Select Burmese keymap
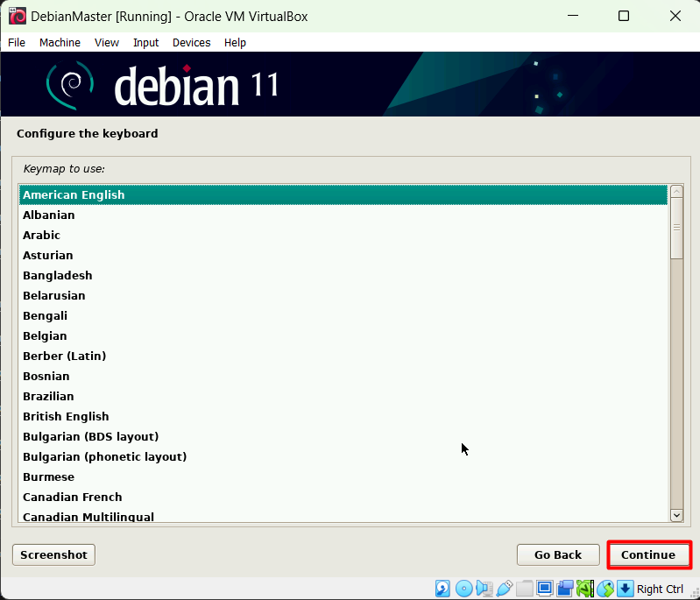The height and width of the screenshot is (600, 700). pyautogui.click(x=343, y=476)
